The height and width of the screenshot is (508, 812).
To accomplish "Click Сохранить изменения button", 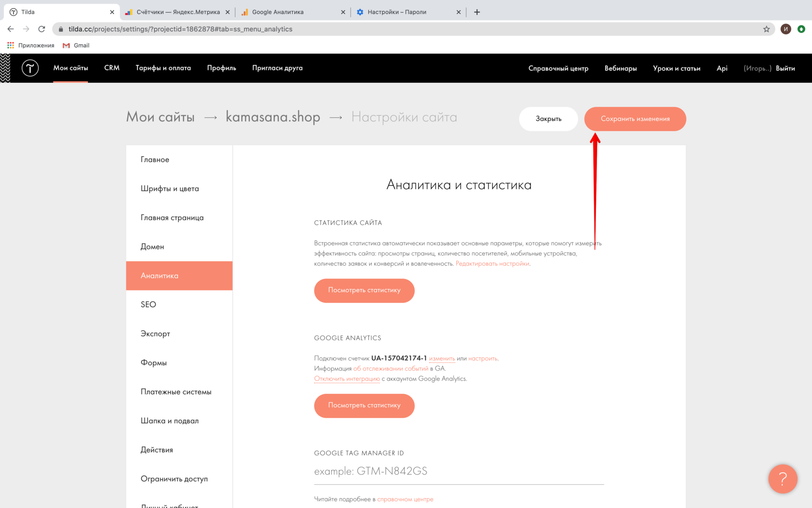I will pyautogui.click(x=635, y=119).
